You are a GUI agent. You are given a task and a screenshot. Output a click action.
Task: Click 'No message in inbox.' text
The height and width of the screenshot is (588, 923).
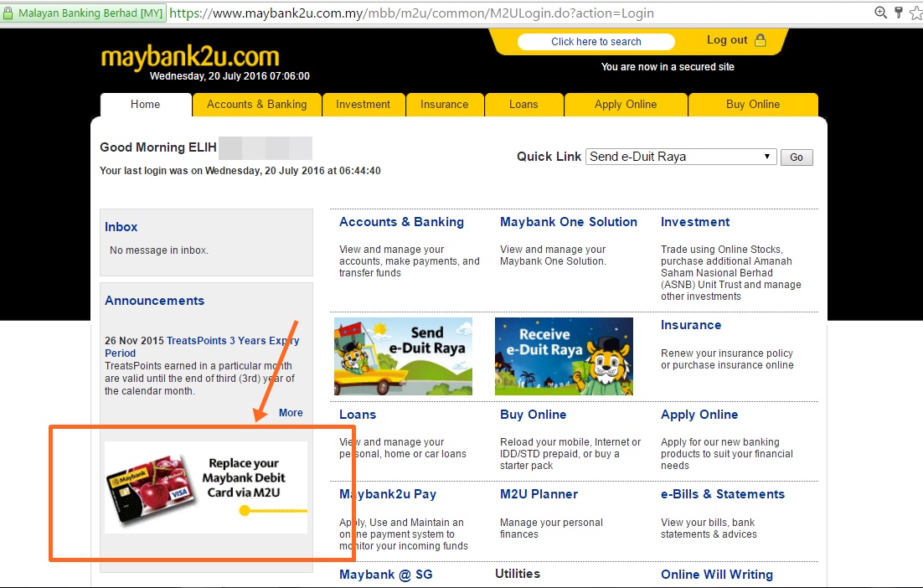(159, 250)
